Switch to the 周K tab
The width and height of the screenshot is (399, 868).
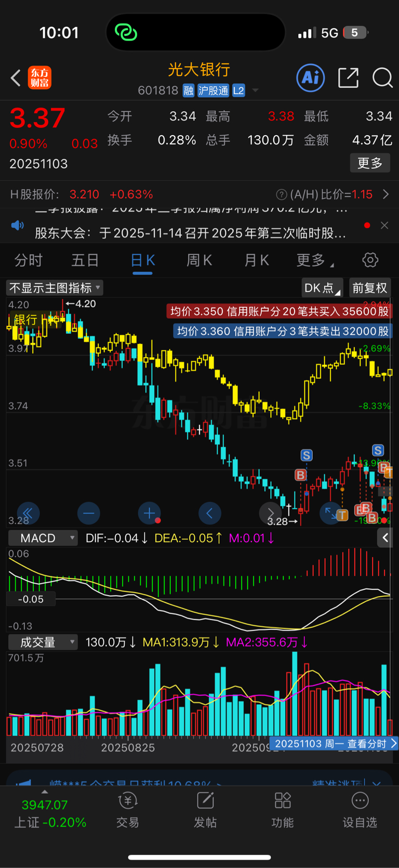coord(199,260)
